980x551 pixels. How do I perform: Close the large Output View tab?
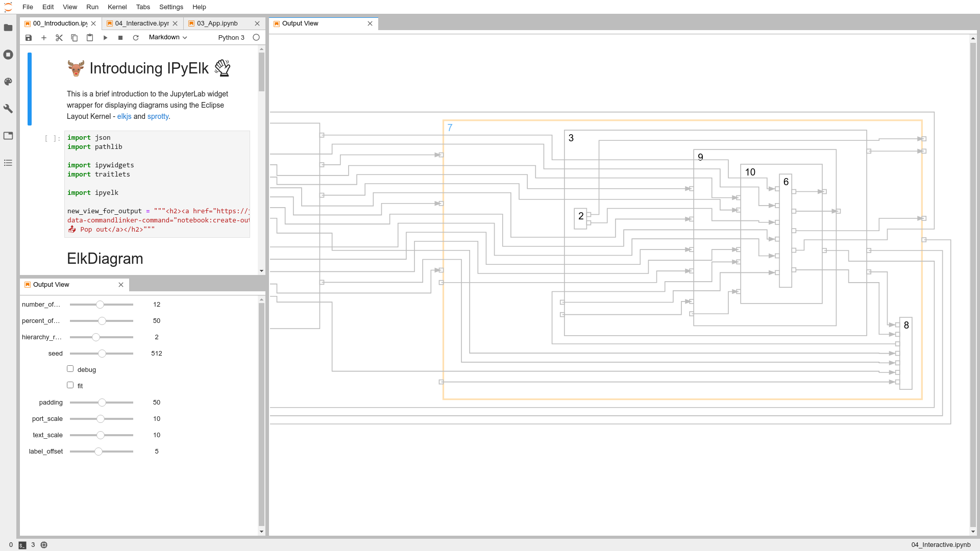tap(370, 23)
